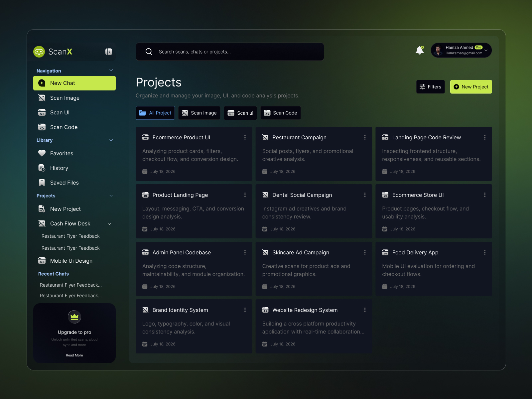Collapse the Cash Flow Desk project
532x399 pixels.
pyautogui.click(x=109, y=224)
